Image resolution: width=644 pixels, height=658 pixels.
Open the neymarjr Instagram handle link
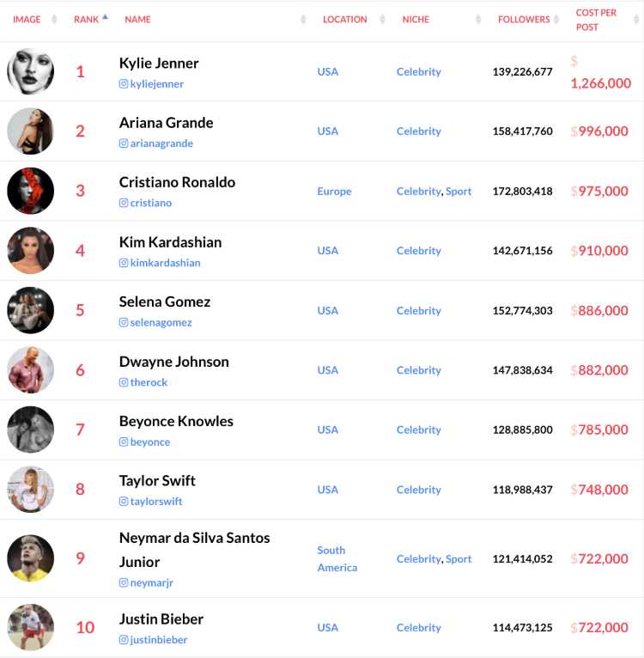tap(151, 583)
